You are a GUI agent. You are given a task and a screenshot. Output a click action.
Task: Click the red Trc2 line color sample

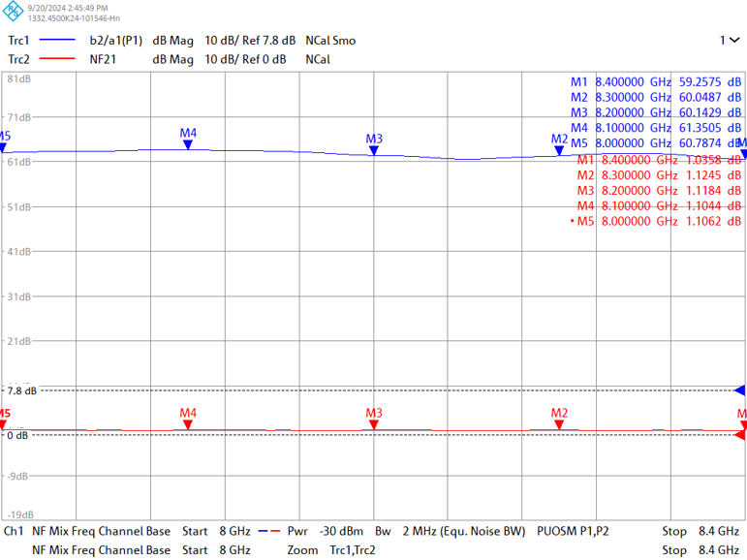[56, 59]
